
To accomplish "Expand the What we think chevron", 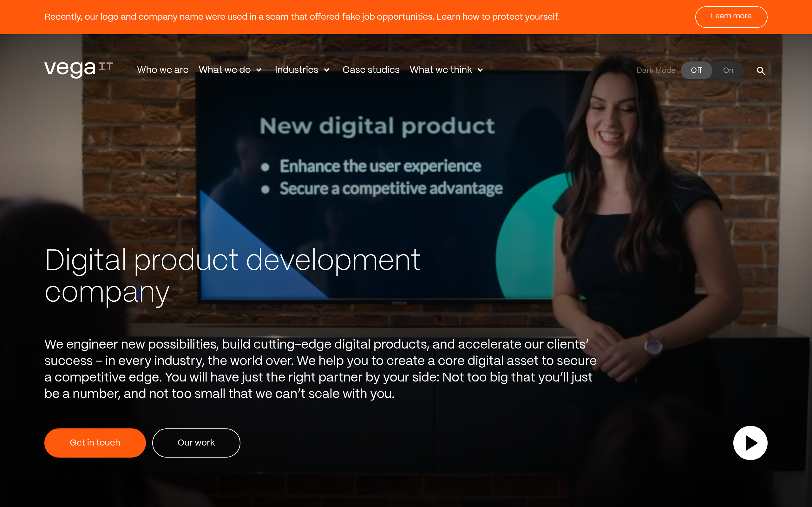I will pyautogui.click(x=480, y=70).
